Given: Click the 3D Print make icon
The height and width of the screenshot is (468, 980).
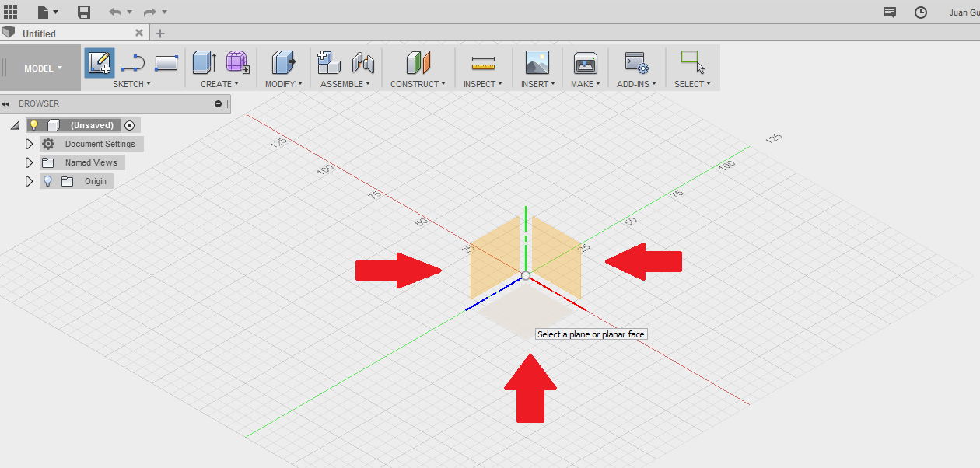Looking at the screenshot, I should tap(585, 63).
